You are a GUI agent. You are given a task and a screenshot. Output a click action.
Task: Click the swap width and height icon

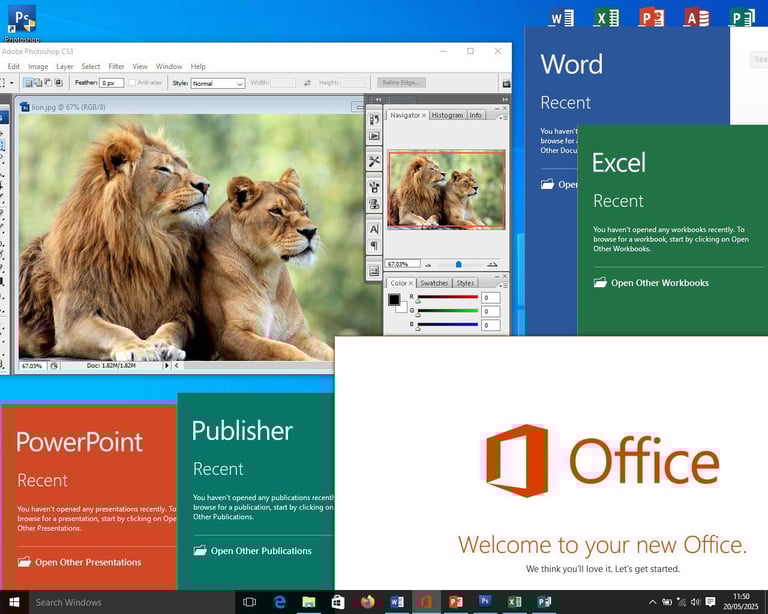pos(307,83)
